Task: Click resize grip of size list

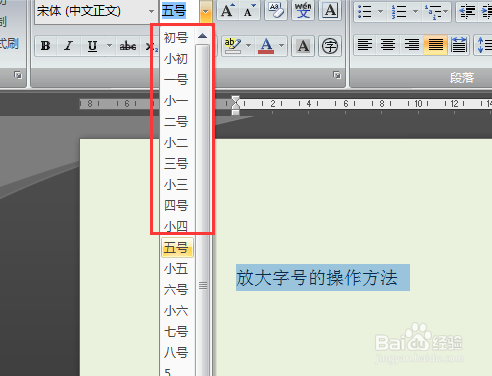Action: click(x=203, y=286)
